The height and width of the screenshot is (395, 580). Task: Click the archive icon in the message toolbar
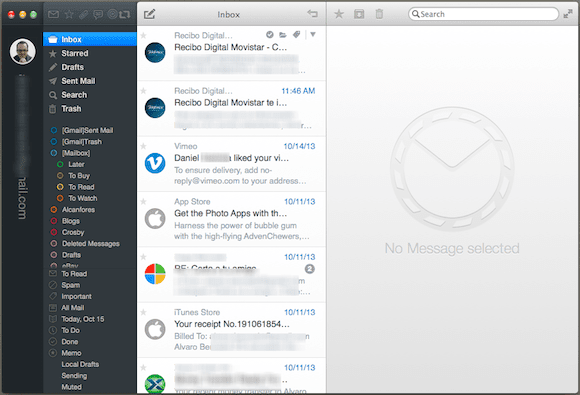pyautogui.click(x=359, y=14)
